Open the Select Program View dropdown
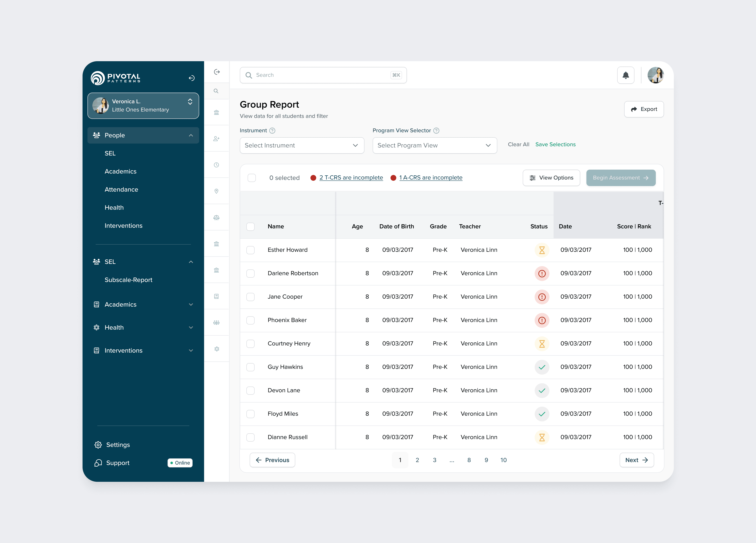Viewport: 756px width, 543px height. pyautogui.click(x=434, y=145)
